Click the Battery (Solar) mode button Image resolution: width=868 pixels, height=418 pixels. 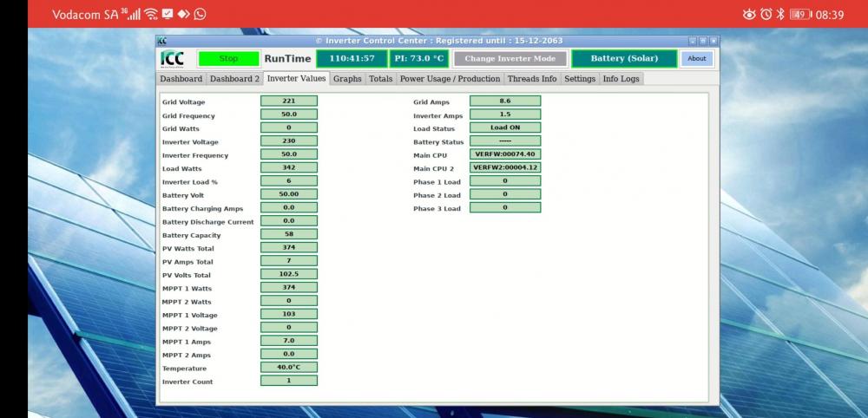pyautogui.click(x=624, y=59)
